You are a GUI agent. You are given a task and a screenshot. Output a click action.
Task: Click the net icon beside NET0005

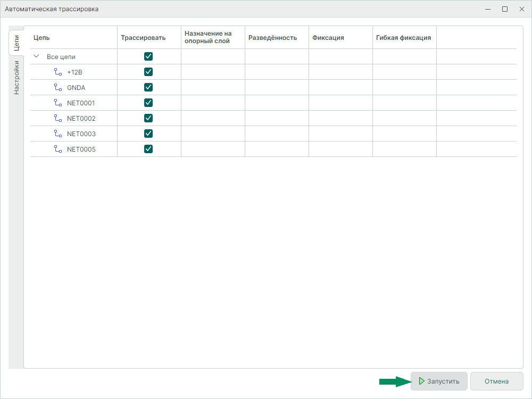(58, 149)
